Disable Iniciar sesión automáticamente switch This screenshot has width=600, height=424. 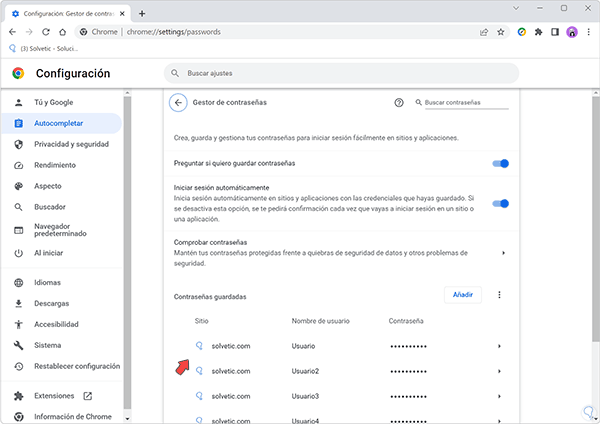tap(501, 204)
